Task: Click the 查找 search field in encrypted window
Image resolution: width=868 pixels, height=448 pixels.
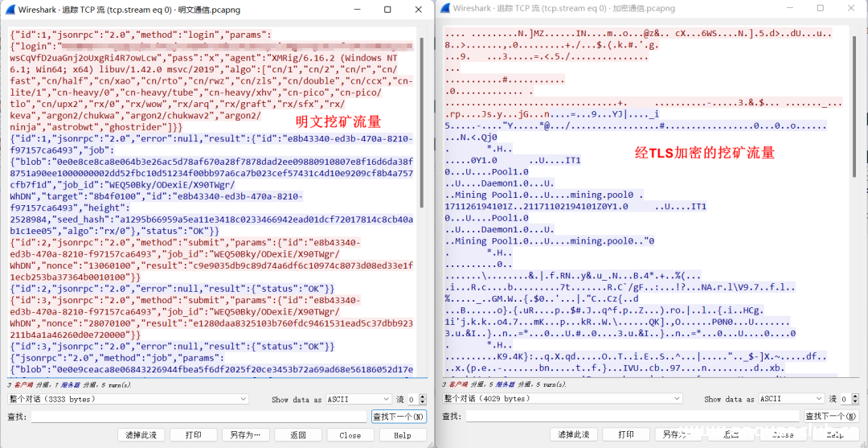Action: [x=633, y=417]
